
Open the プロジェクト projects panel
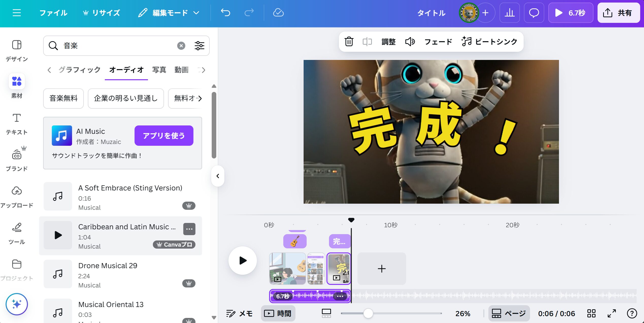pyautogui.click(x=17, y=270)
